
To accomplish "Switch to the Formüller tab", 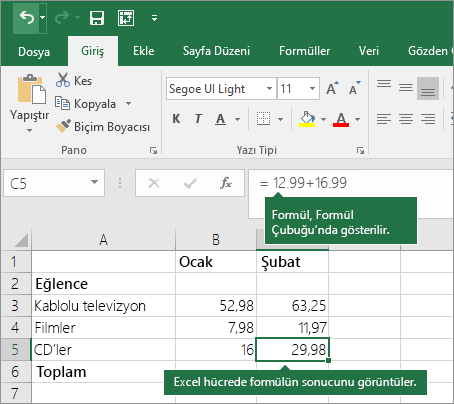I will [304, 51].
